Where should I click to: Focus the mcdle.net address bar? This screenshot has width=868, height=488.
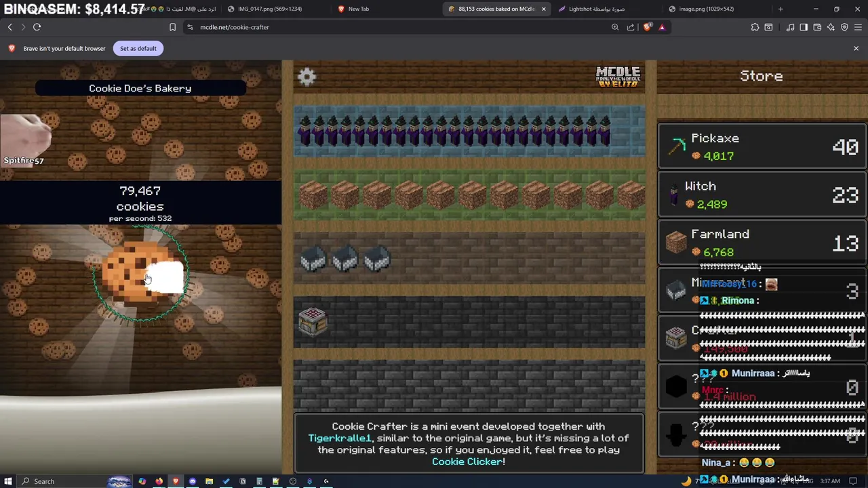(400, 27)
